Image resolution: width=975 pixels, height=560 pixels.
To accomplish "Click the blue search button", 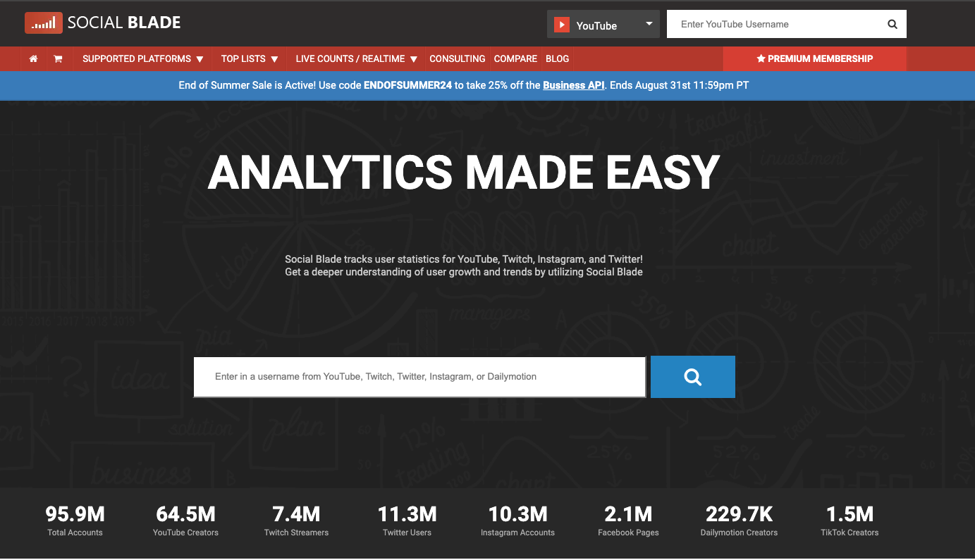I will pyautogui.click(x=693, y=377).
